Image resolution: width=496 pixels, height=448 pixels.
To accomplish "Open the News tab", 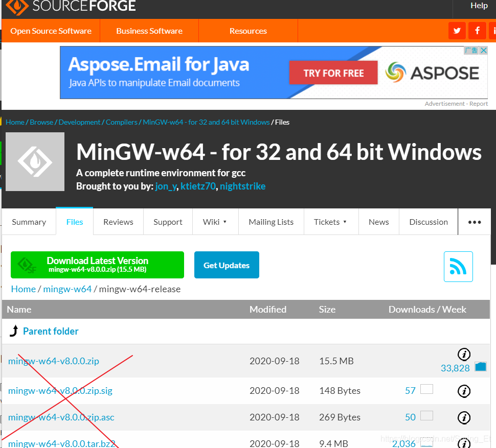I will 378,222.
